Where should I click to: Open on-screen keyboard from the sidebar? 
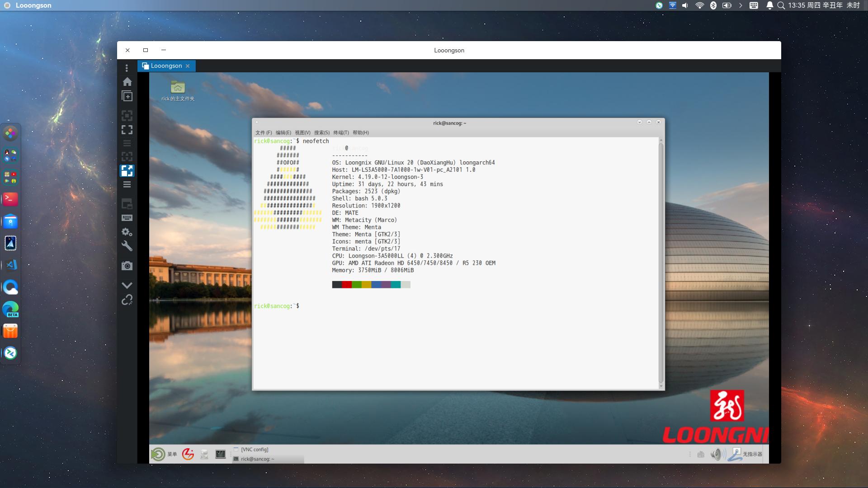pos(127,218)
